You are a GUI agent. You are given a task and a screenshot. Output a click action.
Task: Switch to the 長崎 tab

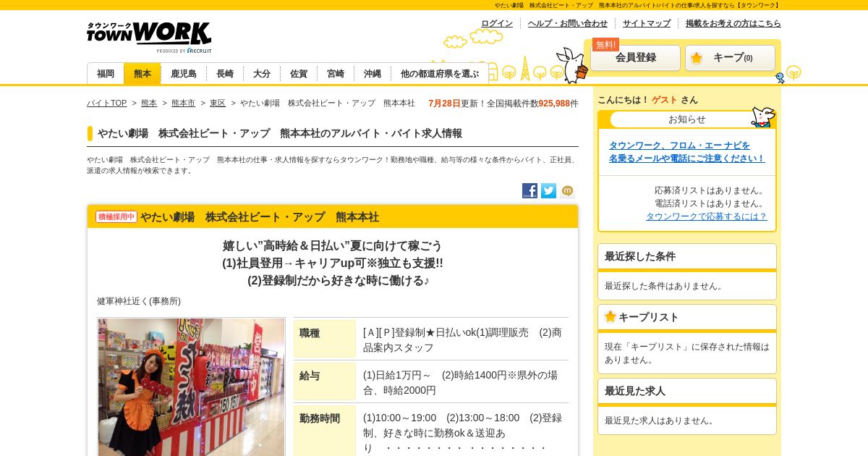pos(225,74)
